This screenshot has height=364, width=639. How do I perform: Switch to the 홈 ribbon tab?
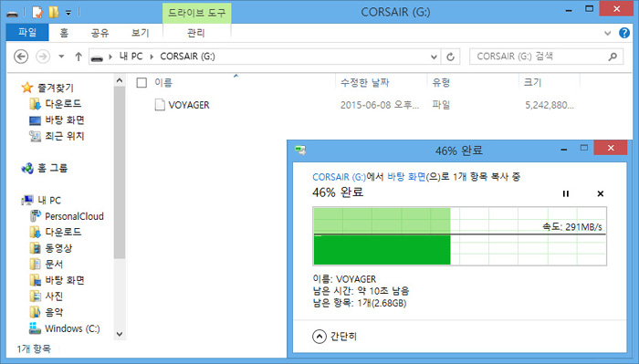[x=64, y=33]
